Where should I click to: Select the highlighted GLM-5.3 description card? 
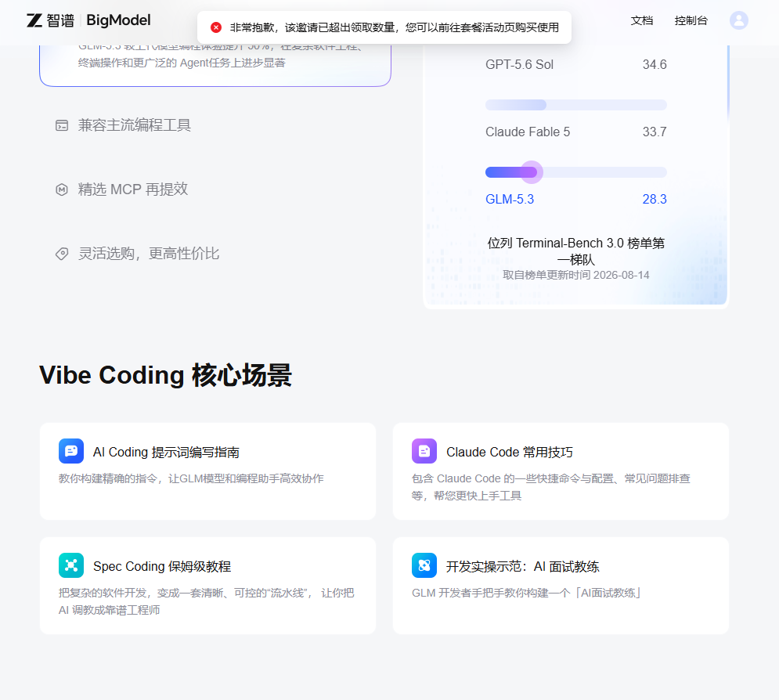(x=215, y=65)
